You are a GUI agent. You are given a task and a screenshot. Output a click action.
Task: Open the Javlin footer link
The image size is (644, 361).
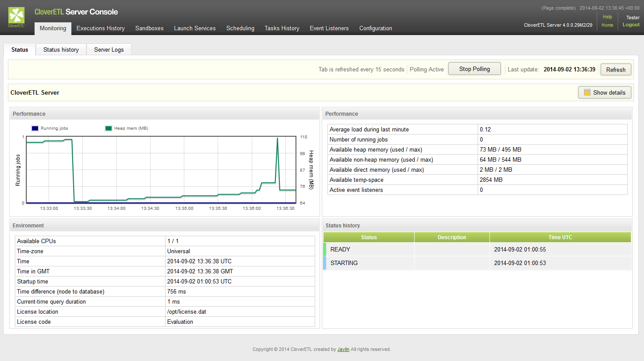click(343, 349)
